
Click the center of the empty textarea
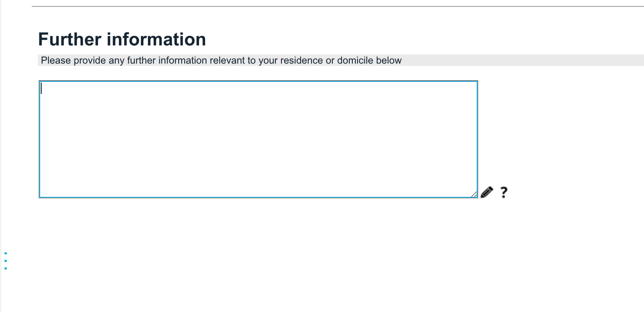258,139
